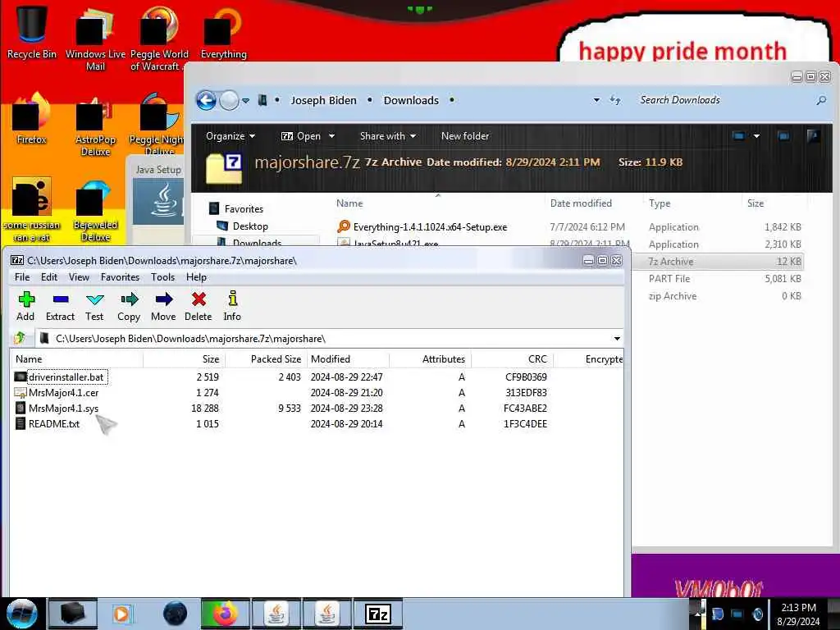Click the taskbar clock showing 2:13 PM
The height and width of the screenshot is (630, 840).
tap(798, 614)
